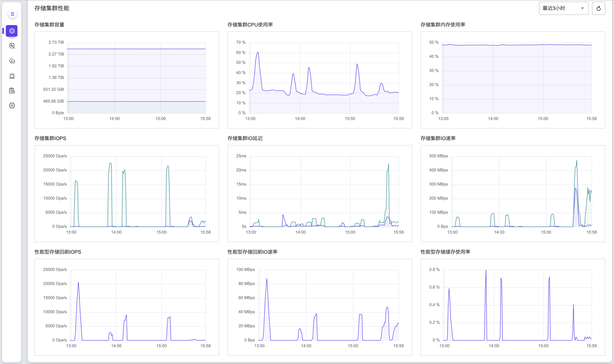Image resolution: width=614 pixels, height=364 pixels.
Task: Click the 存储集群内存使用率 chart title
Action: (x=443, y=25)
